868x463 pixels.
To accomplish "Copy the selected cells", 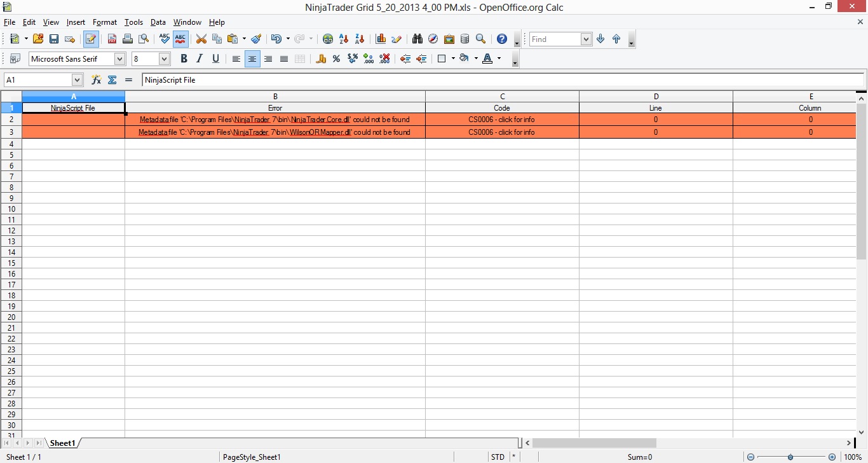I will tap(217, 39).
